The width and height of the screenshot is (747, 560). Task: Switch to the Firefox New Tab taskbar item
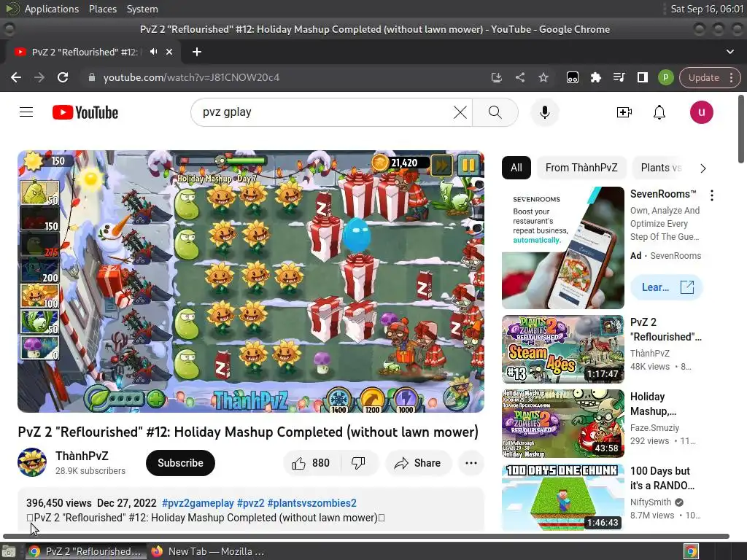pos(208,551)
